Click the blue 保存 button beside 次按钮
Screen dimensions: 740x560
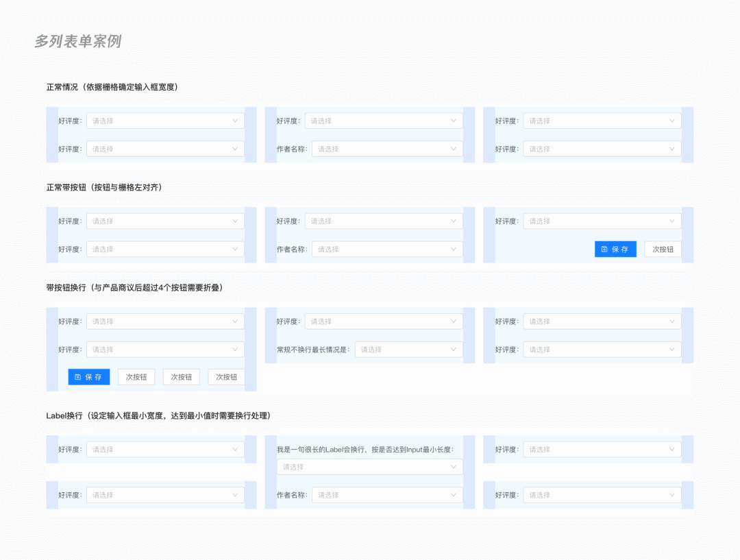coord(615,249)
